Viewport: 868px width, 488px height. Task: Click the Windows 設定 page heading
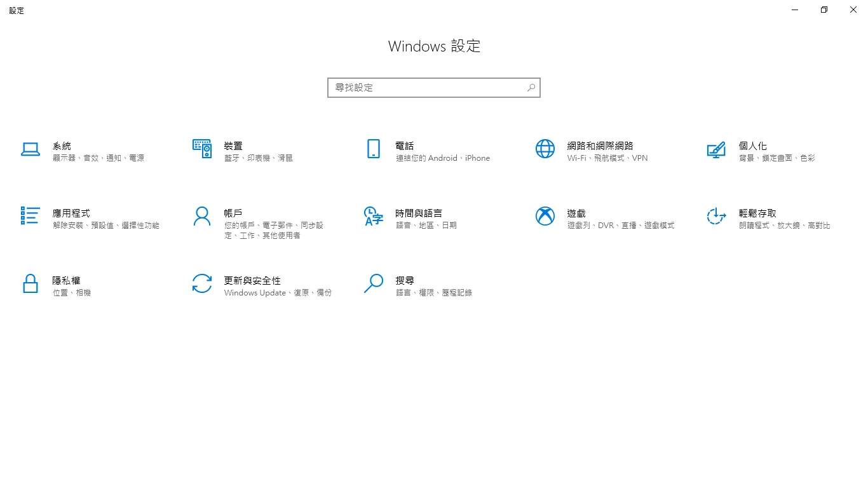434,46
